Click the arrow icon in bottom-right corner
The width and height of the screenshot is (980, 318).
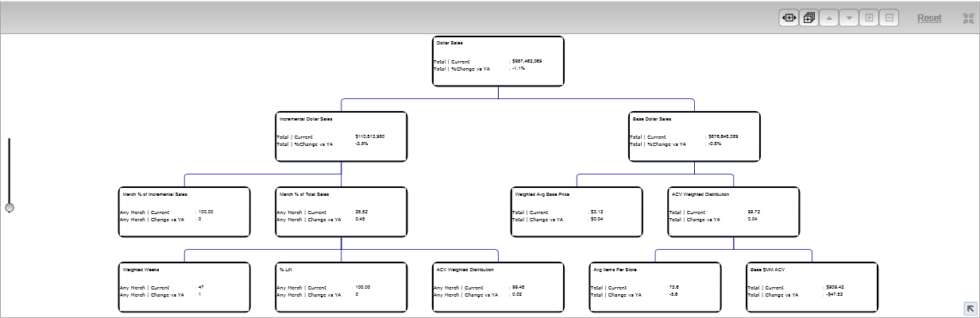pos(970,308)
